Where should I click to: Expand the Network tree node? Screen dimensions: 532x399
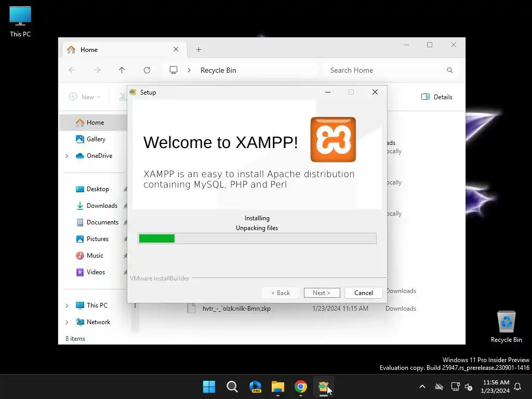click(x=67, y=322)
